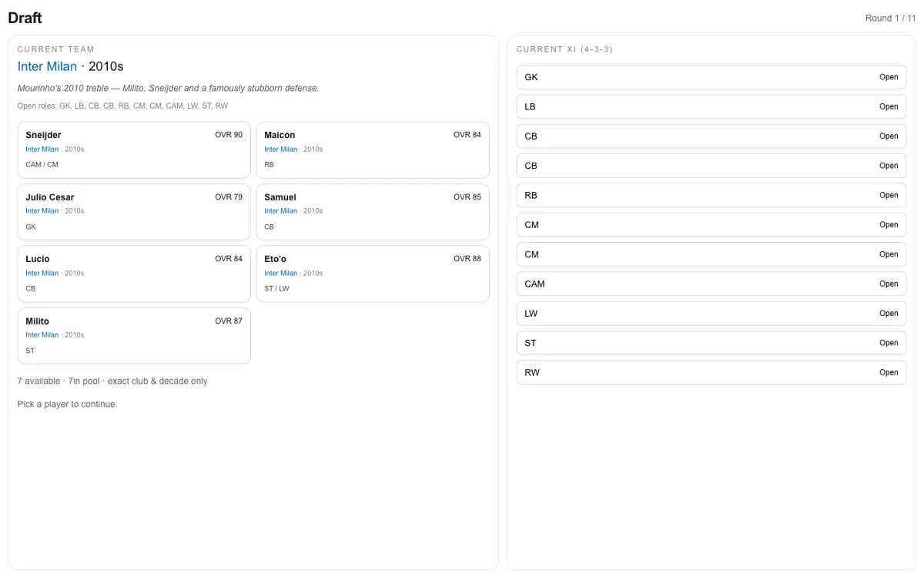924x578 pixels.
Task: Select the open ST slot
Action: [x=711, y=343]
